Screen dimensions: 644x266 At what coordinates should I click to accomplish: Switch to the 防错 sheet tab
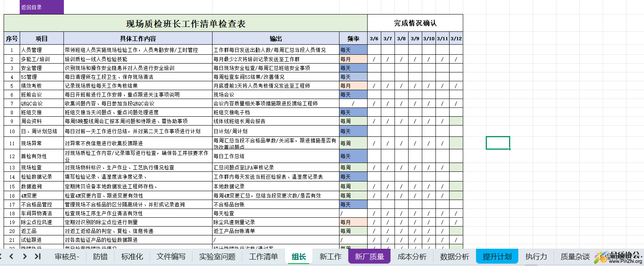tap(100, 256)
